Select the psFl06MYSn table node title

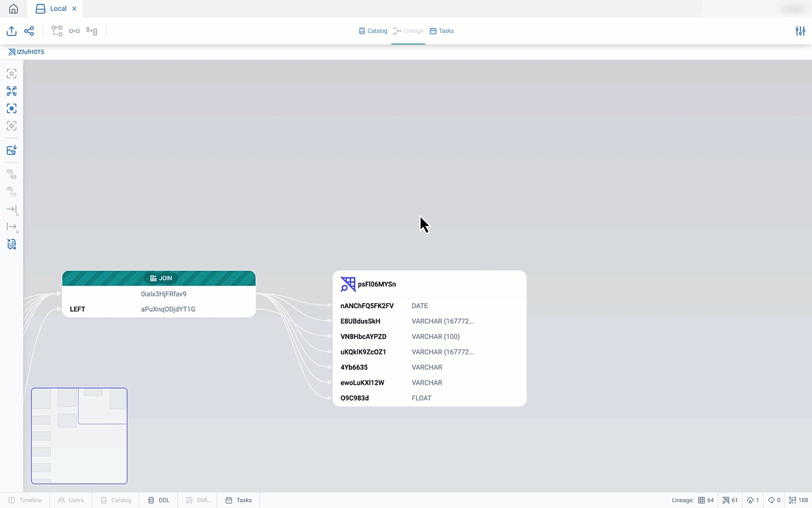(x=376, y=284)
